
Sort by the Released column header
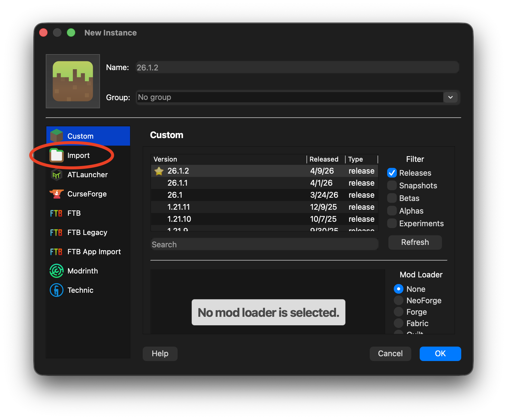pyautogui.click(x=324, y=159)
